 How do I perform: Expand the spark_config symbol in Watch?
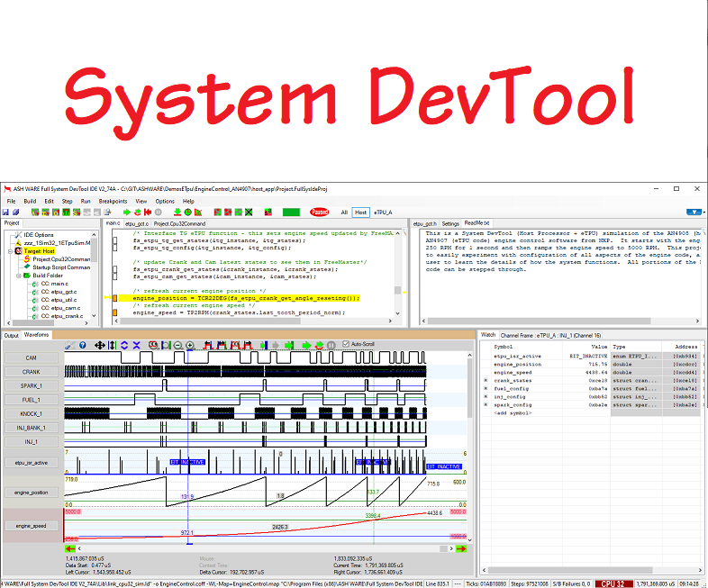[x=486, y=405]
